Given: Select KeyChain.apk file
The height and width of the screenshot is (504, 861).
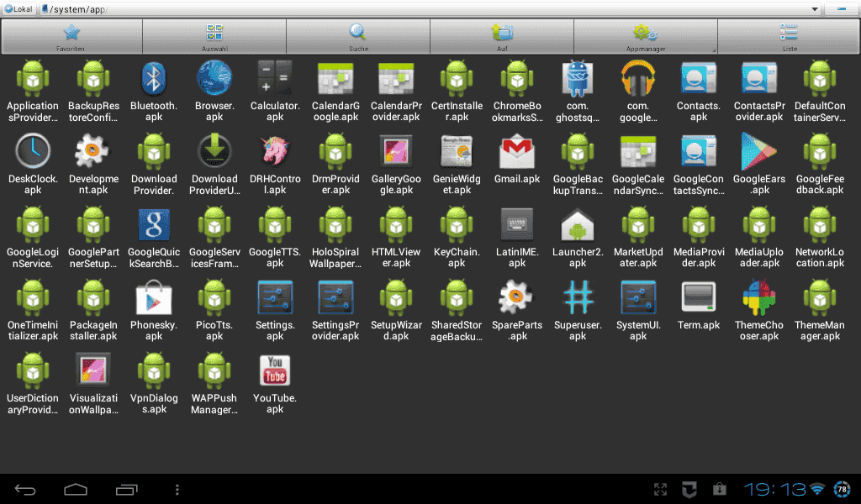Looking at the screenshot, I should [x=457, y=224].
